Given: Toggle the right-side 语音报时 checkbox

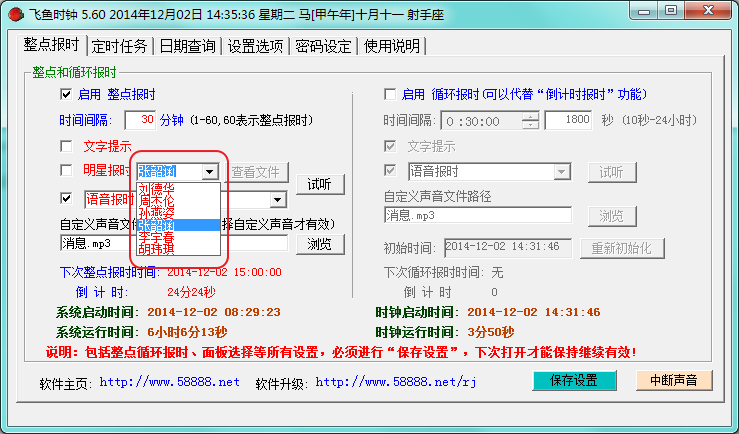Looking at the screenshot, I should click(390, 170).
